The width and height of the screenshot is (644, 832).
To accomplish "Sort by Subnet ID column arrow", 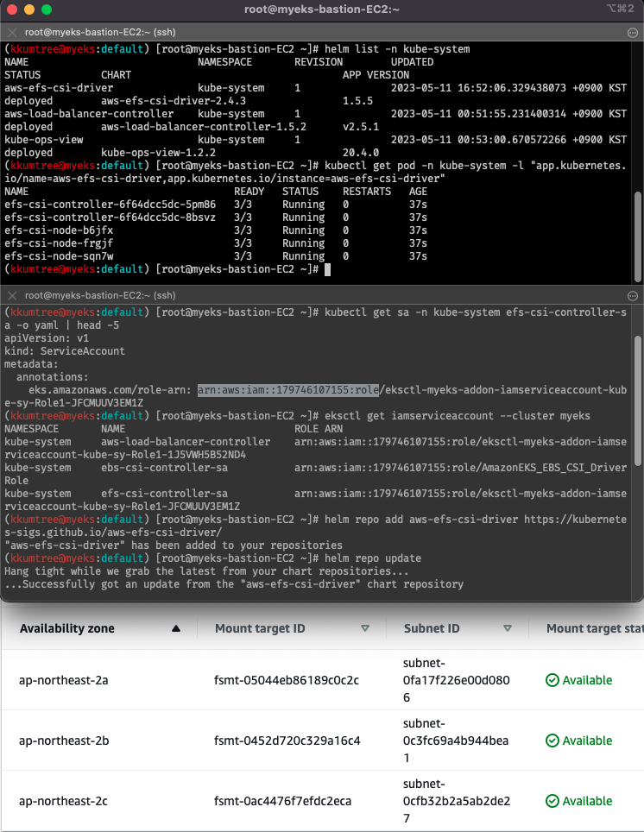I will [x=507, y=628].
